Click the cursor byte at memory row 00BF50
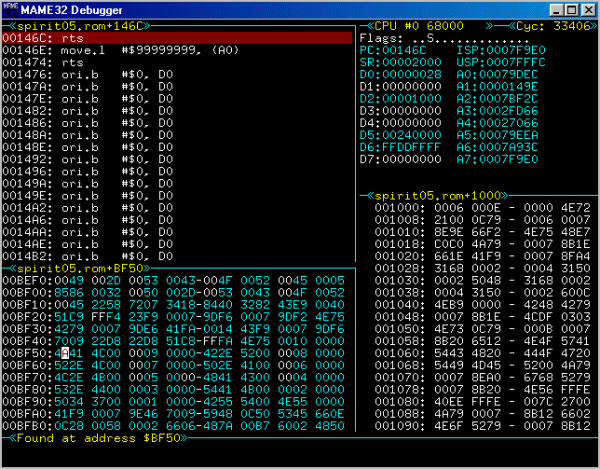 [66, 354]
